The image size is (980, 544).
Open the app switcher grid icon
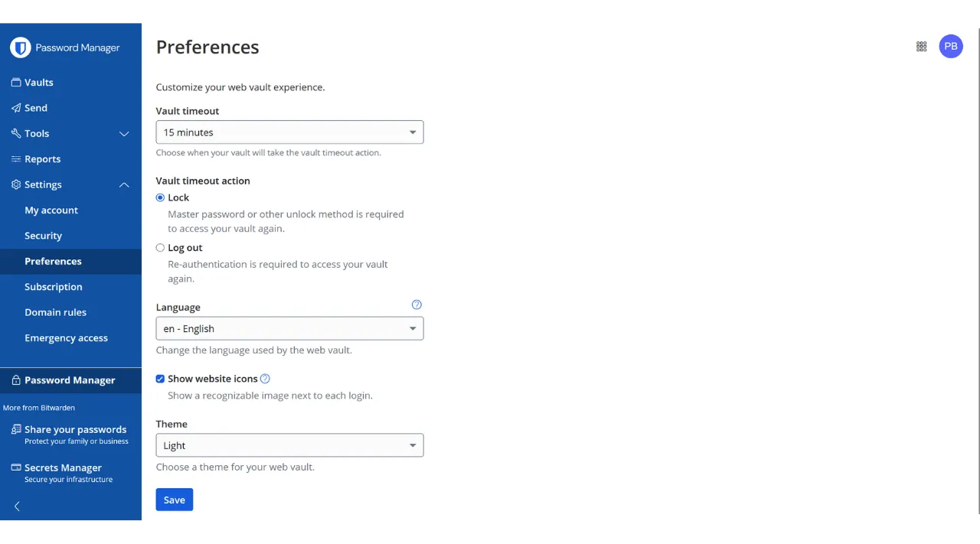[x=922, y=47]
